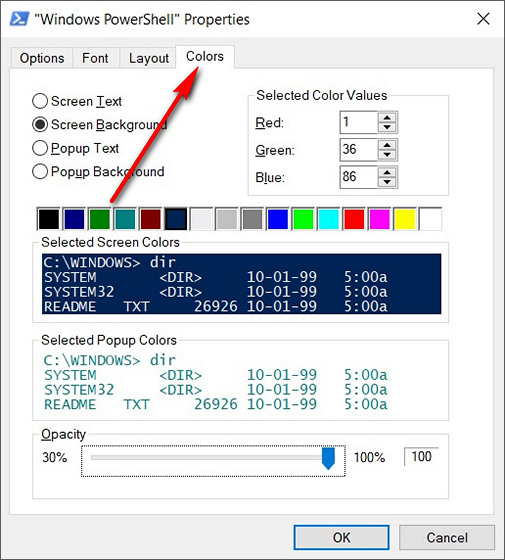Click the Green value input field
The width and height of the screenshot is (505, 560).
[359, 150]
